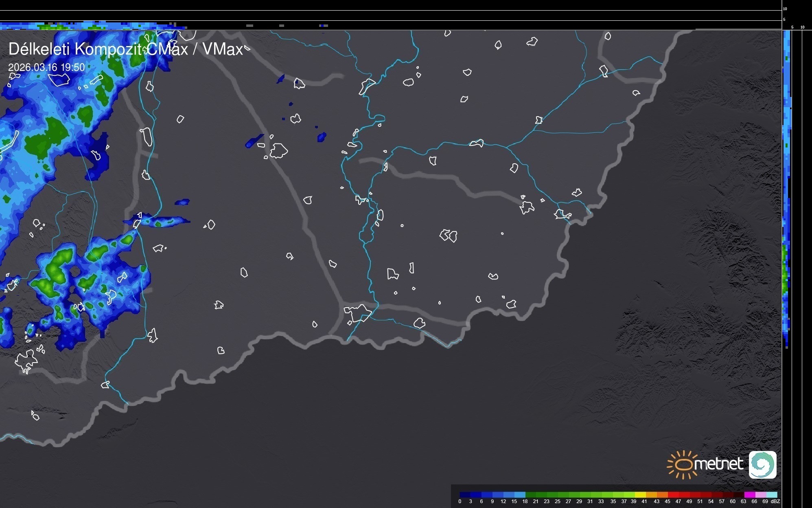
Task: Click the teal swirl app logo
Action: [x=763, y=464]
